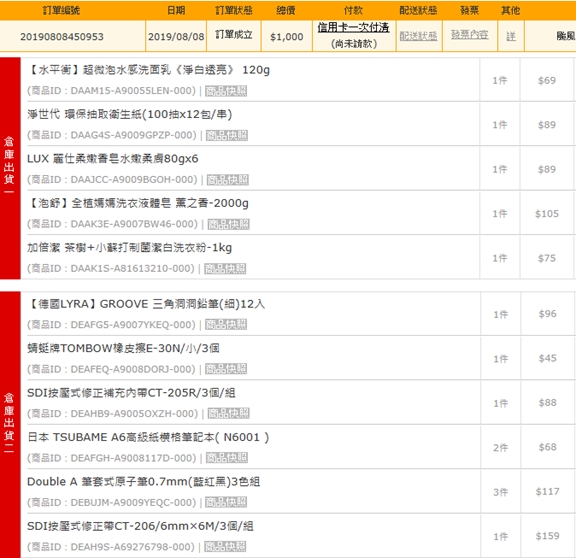Select order number 20190808450953
Image resolution: width=576 pixels, height=558 pixels.
coord(62,37)
